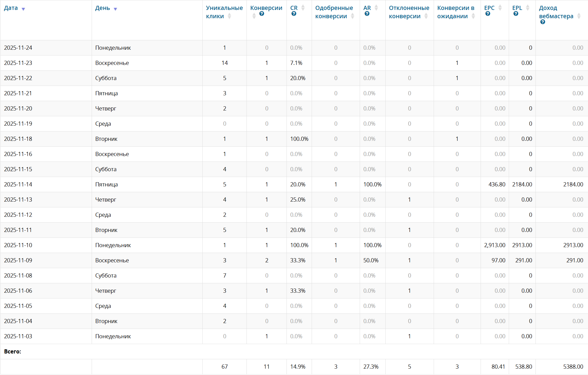Sort by Одобренные конверсии using the arrows icon
Image resolution: width=588 pixels, height=375 pixels.
(x=353, y=16)
